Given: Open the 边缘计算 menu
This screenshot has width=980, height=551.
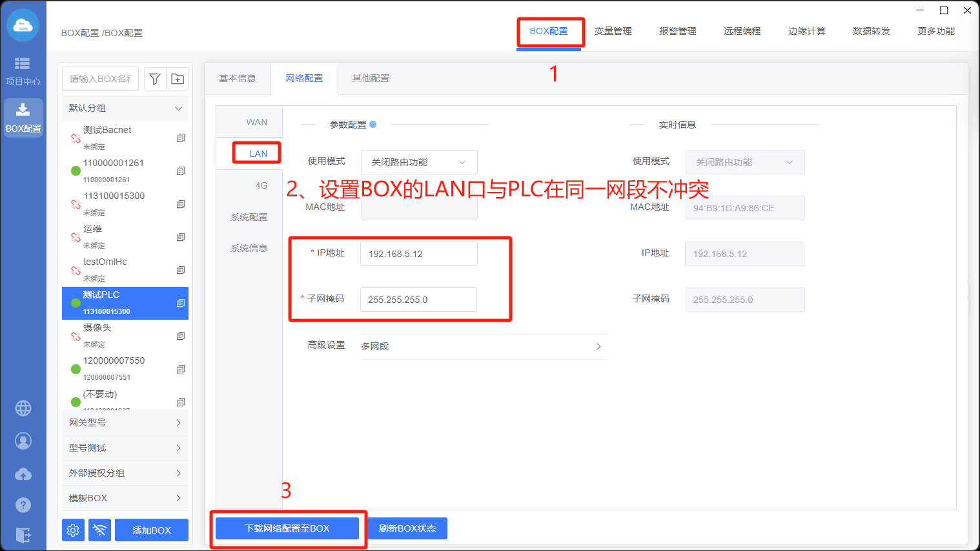Looking at the screenshot, I should click(x=807, y=31).
